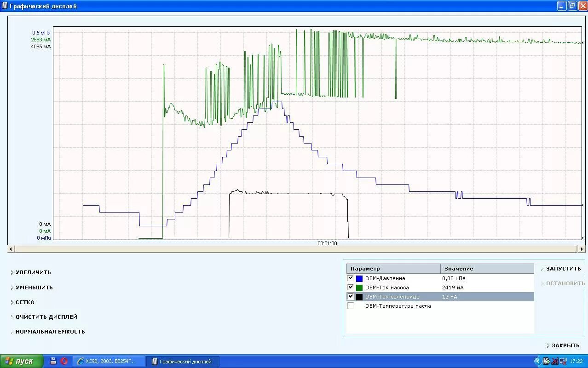
Task: Uncheck the DEM-Ток насоса checkbox
Action: pos(351,287)
